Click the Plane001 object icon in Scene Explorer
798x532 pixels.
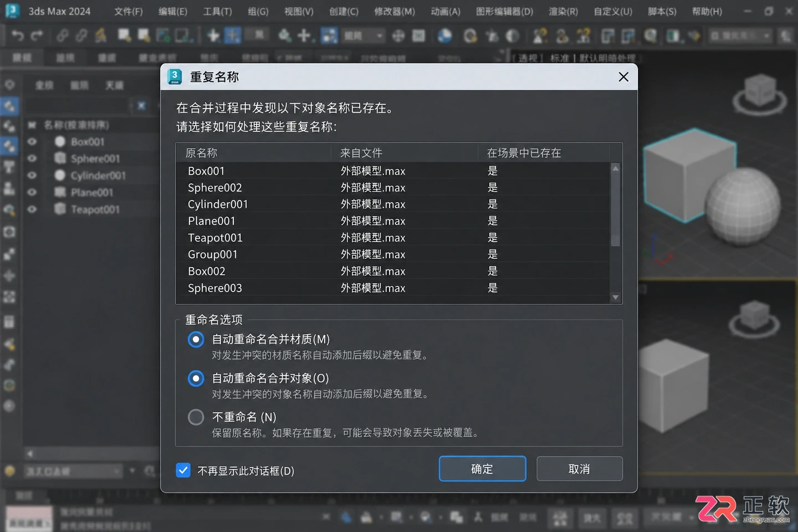[x=60, y=192]
